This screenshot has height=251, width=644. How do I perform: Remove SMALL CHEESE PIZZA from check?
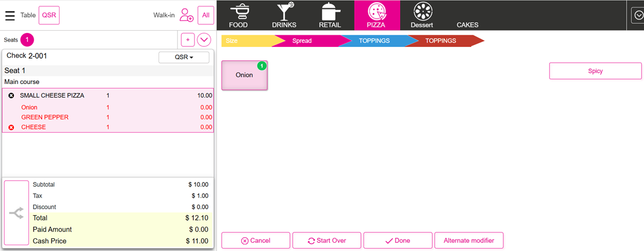pos(11,95)
